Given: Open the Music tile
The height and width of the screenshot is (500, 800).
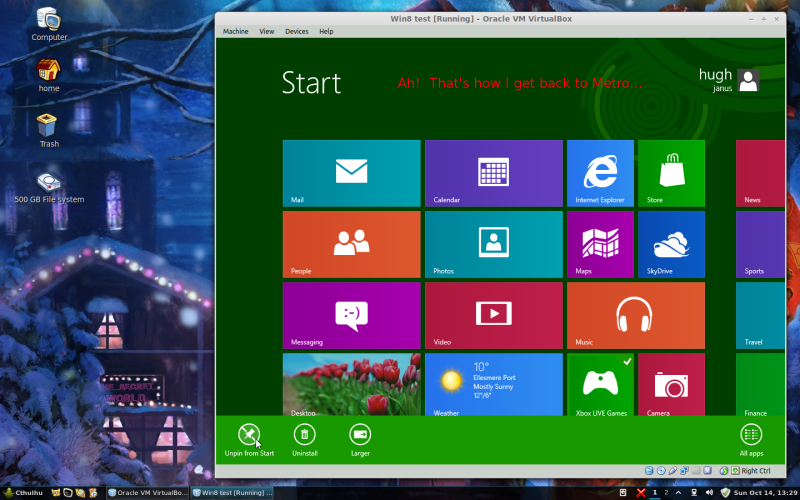Looking at the screenshot, I should [x=636, y=315].
